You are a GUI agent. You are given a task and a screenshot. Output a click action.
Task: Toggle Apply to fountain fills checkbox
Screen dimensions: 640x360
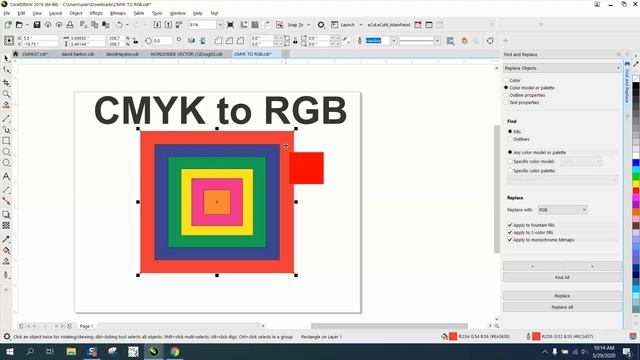pyautogui.click(x=531, y=225)
